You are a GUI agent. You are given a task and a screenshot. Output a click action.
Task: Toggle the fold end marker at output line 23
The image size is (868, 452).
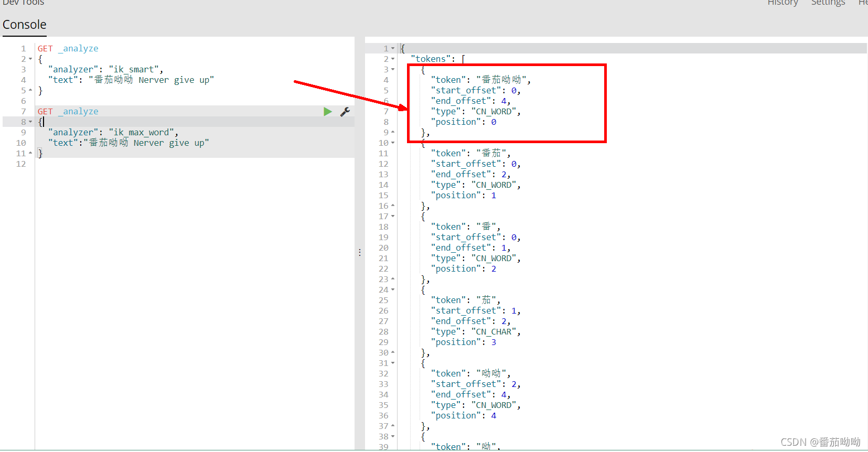click(x=393, y=279)
